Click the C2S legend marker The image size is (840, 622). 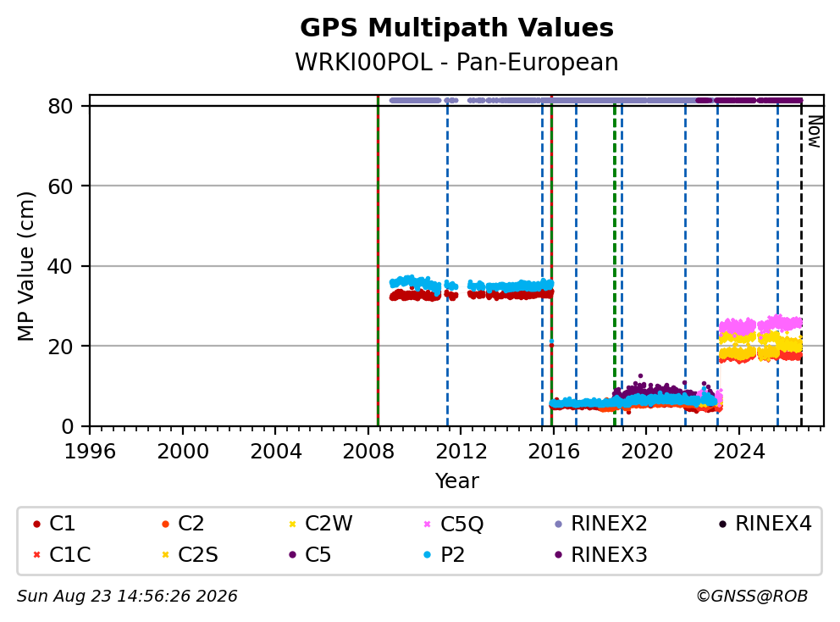click(165, 555)
